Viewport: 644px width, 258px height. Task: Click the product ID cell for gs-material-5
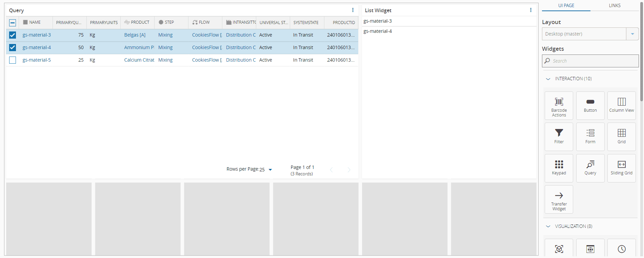point(341,60)
